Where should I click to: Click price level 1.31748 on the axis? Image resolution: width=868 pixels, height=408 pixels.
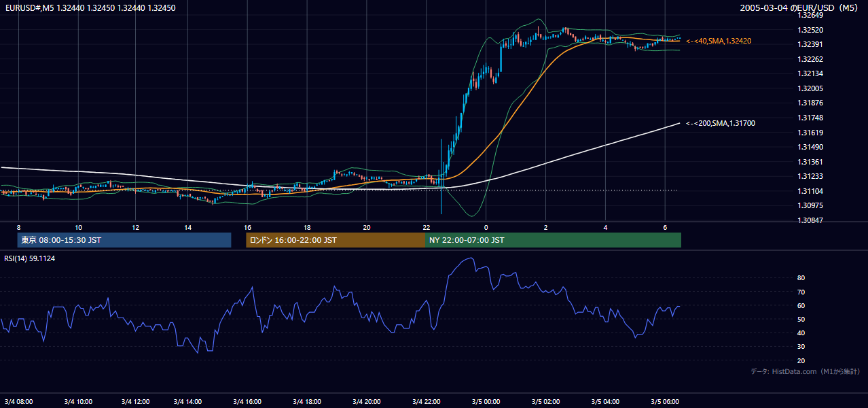point(810,118)
